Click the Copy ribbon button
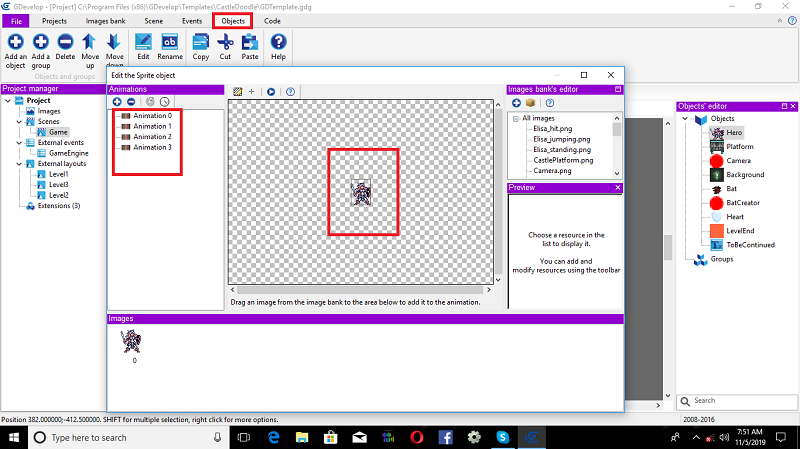This screenshot has height=449, width=800. 201,47
